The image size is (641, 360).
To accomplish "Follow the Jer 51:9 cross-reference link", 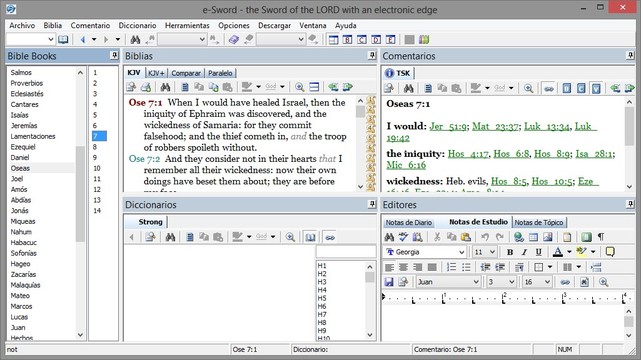I will (x=448, y=126).
